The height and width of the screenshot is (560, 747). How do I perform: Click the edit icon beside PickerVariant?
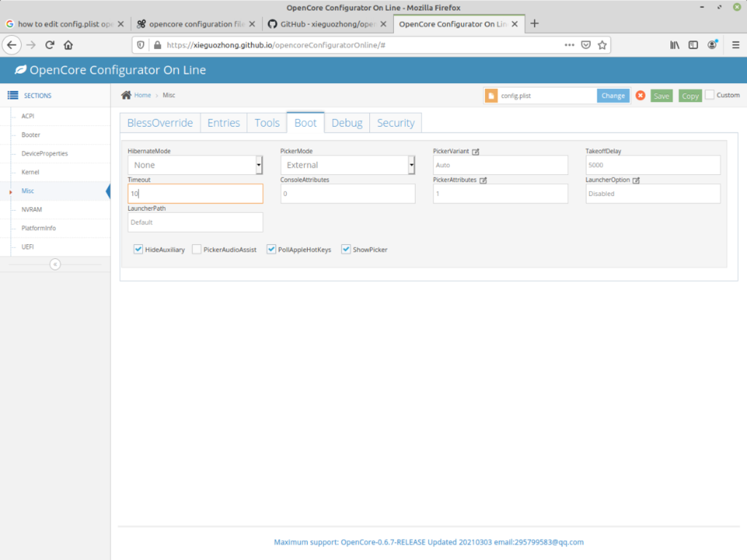click(476, 152)
